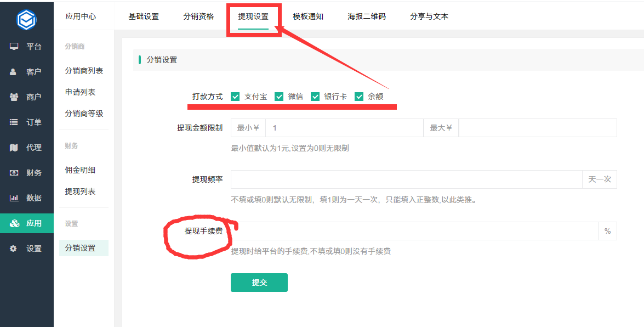The height and width of the screenshot is (327, 644).
Task: Click the 提现金额限制 label
Action: pyautogui.click(x=200, y=128)
